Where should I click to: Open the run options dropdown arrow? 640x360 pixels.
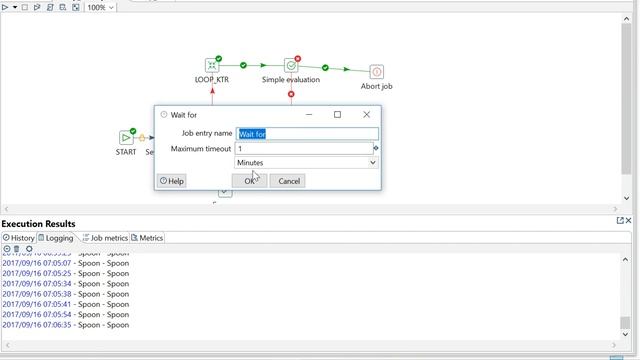(x=15, y=7)
